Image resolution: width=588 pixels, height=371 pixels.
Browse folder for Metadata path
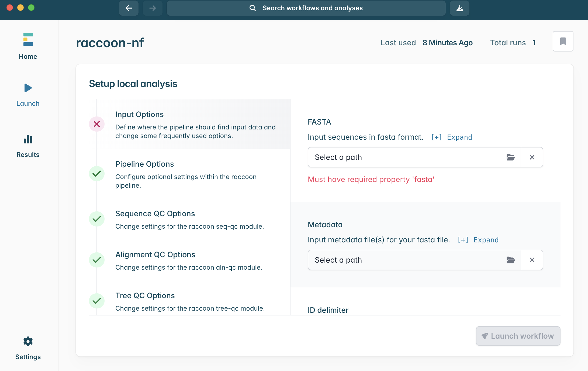coord(510,260)
